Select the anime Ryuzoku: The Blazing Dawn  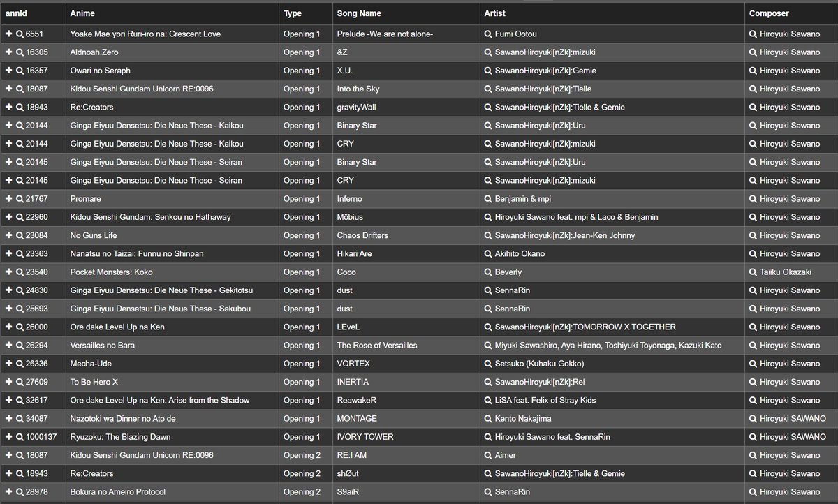click(120, 437)
